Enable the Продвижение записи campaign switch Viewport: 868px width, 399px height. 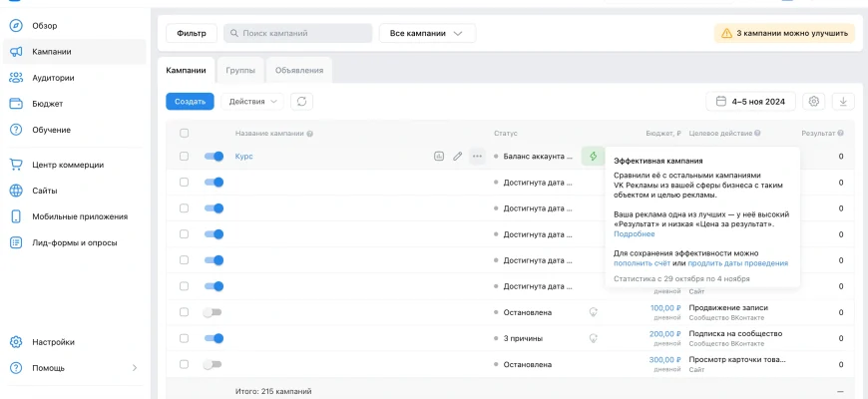(x=212, y=312)
